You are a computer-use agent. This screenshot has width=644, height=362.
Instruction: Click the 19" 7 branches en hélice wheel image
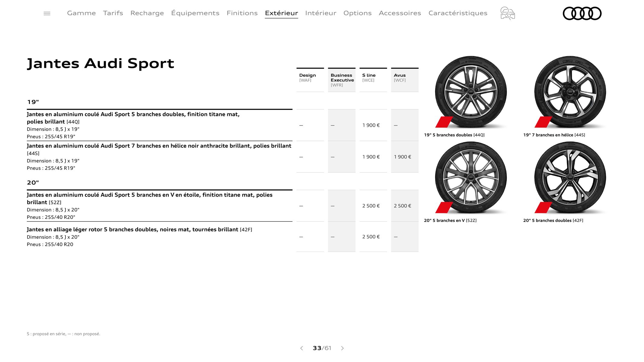tap(570, 92)
